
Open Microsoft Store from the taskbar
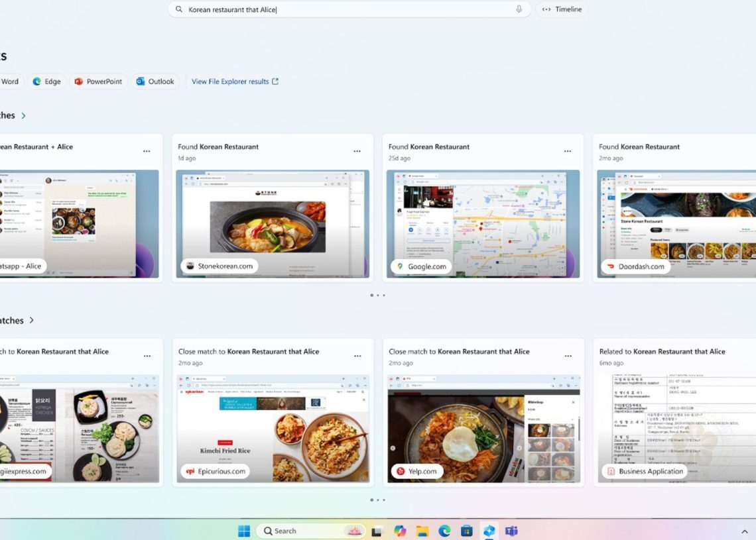coord(467,531)
